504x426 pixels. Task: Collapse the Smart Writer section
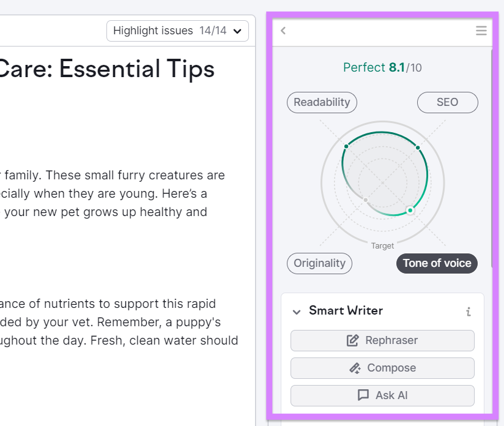[297, 312]
